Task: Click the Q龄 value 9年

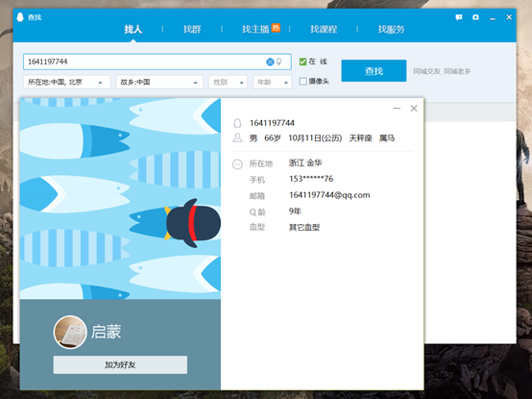Action: point(295,212)
